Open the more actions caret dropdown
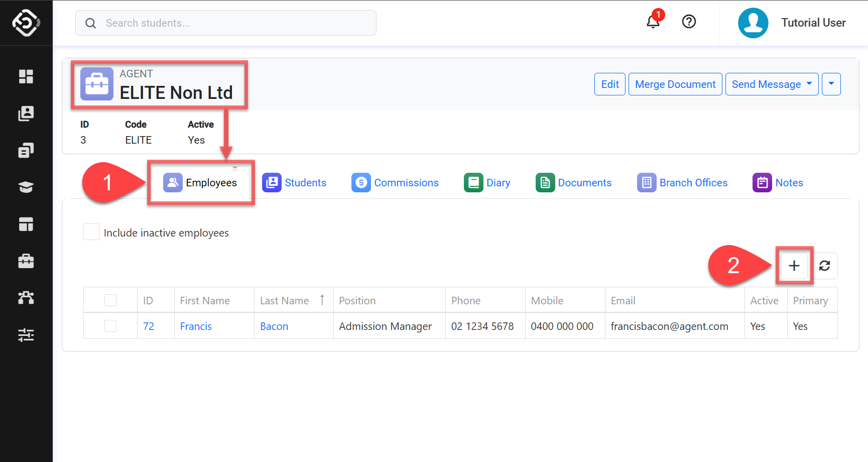This screenshot has height=462, width=868. (x=831, y=84)
